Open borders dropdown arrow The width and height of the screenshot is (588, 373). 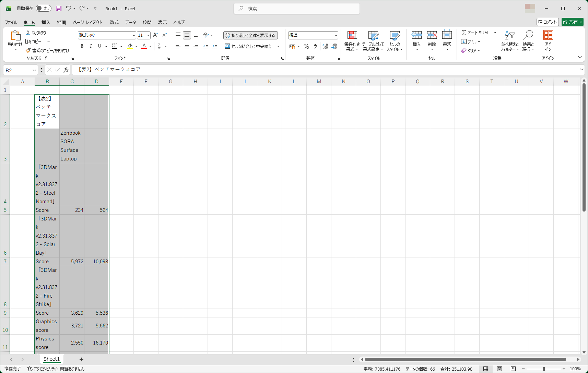click(x=121, y=46)
